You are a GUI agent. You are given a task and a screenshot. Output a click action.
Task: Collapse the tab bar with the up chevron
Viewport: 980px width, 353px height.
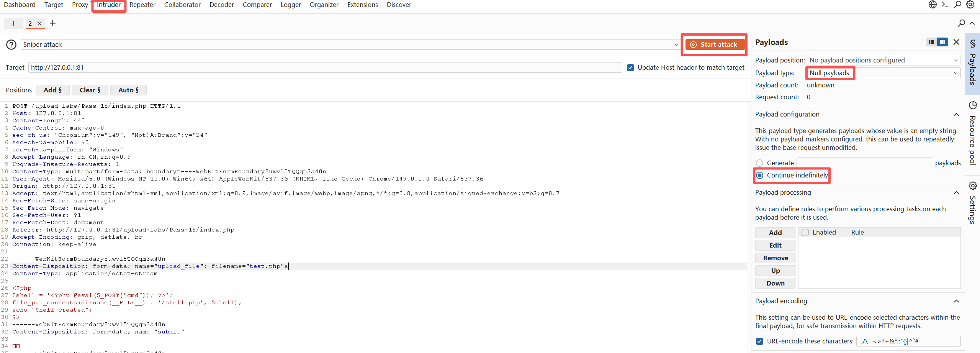click(x=972, y=23)
